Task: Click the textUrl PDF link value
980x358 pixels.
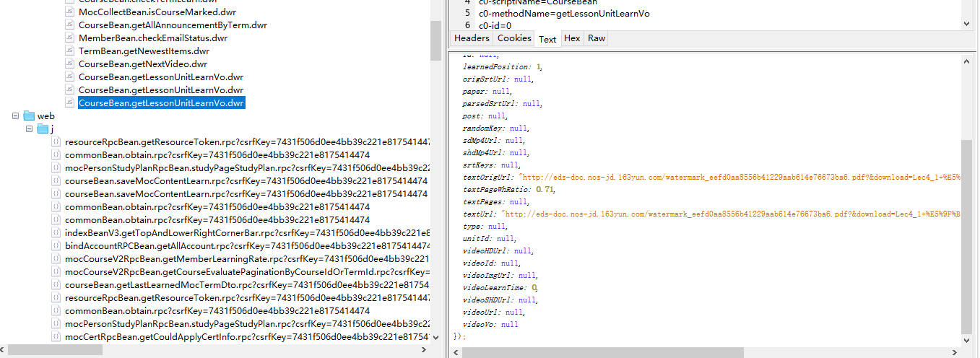Action: point(731,214)
